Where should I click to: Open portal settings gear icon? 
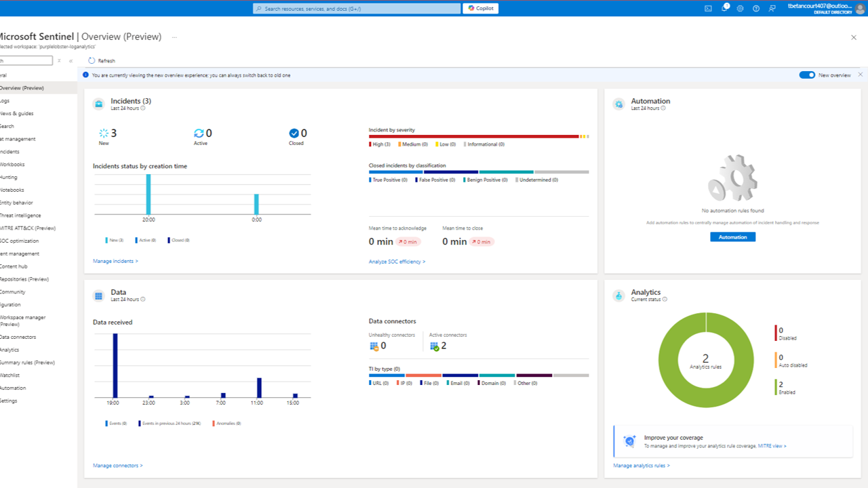click(740, 8)
